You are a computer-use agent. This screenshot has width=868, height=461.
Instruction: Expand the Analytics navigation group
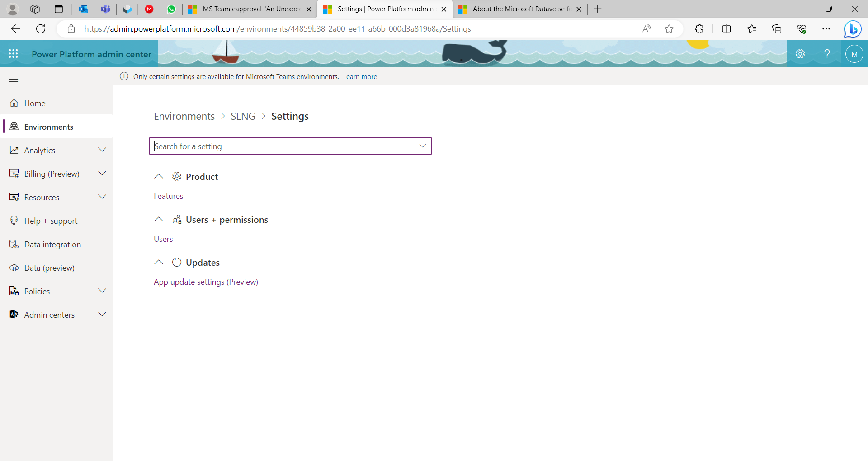pos(102,150)
